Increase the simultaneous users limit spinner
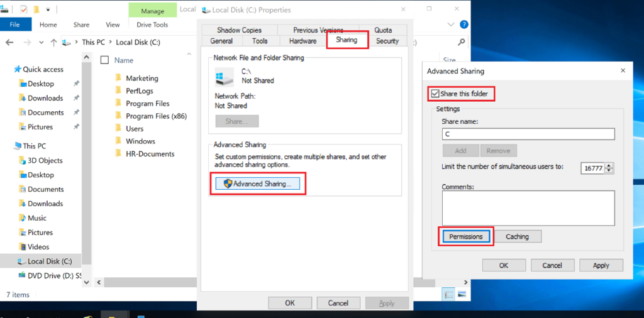Image resolution: width=644 pixels, height=318 pixels. click(609, 165)
